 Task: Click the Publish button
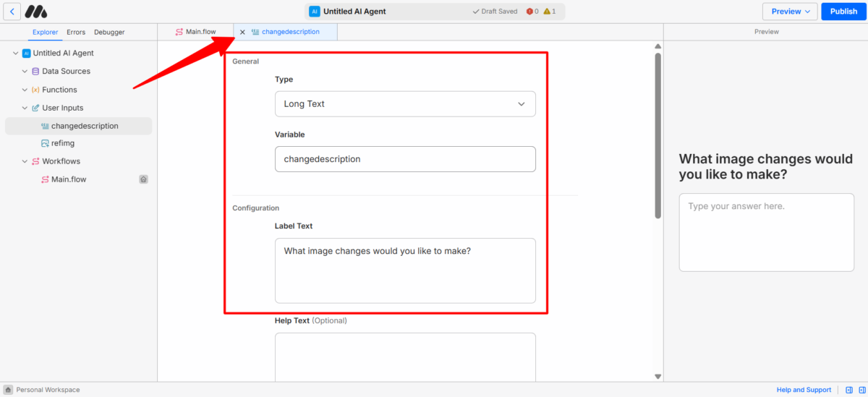(x=843, y=12)
